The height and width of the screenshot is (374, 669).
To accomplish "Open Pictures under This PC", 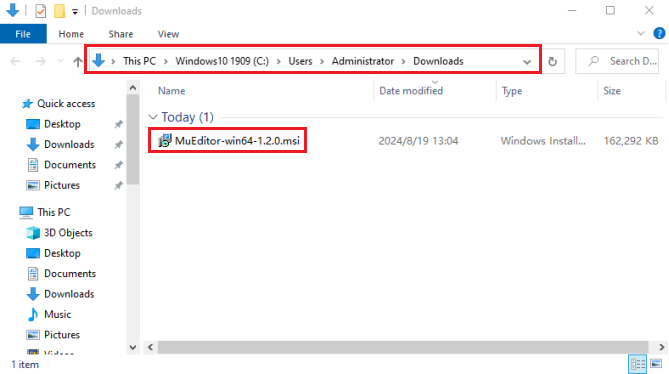I will [x=62, y=335].
